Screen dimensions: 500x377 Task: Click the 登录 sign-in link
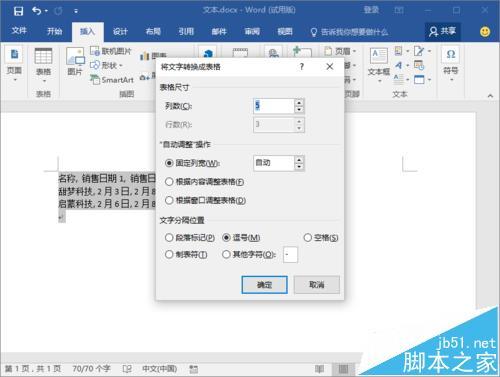click(x=371, y=10)
